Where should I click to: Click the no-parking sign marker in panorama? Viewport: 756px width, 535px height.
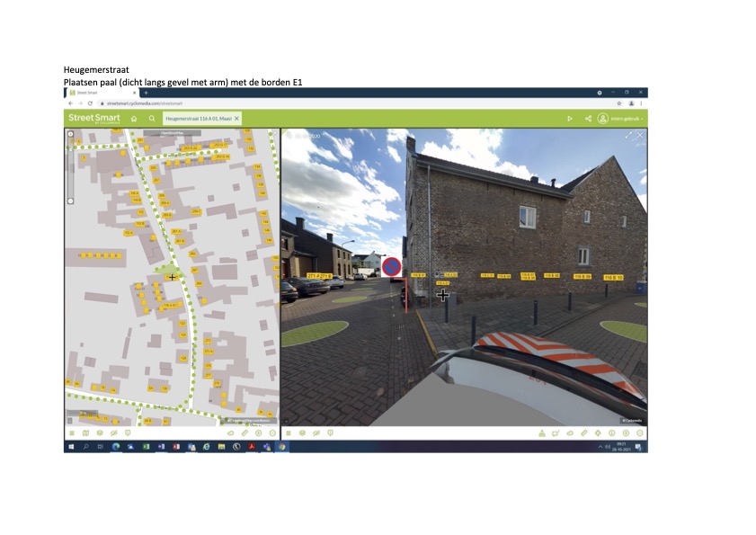coord(391,266)
